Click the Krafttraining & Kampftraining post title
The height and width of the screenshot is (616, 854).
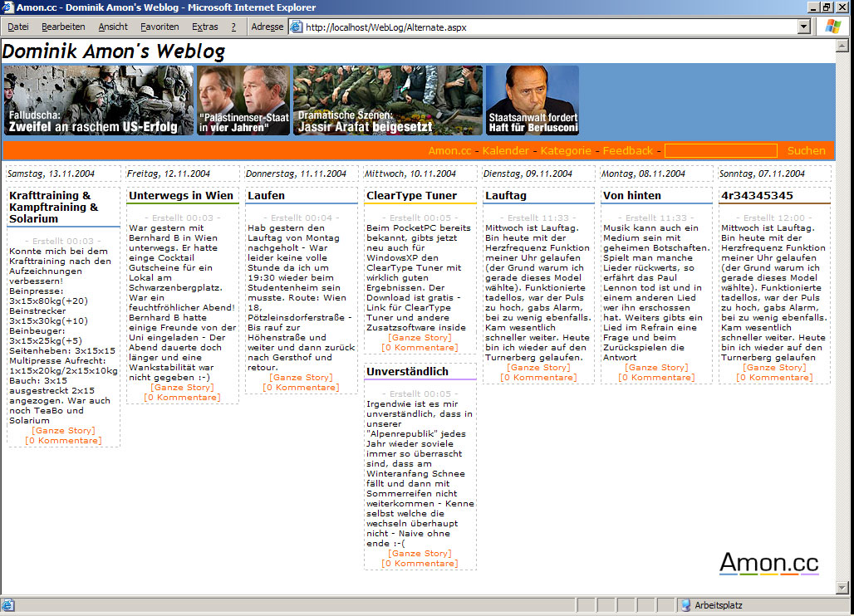pos(54,207)
